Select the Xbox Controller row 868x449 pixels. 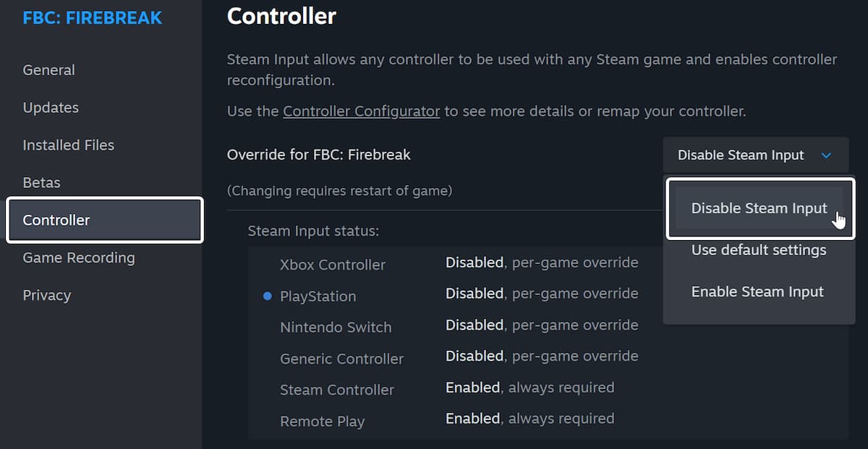point(333,265)
